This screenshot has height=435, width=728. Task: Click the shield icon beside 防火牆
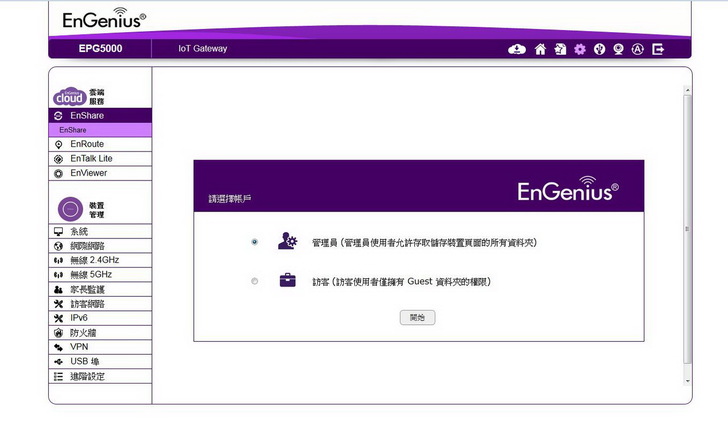[58, 332]
